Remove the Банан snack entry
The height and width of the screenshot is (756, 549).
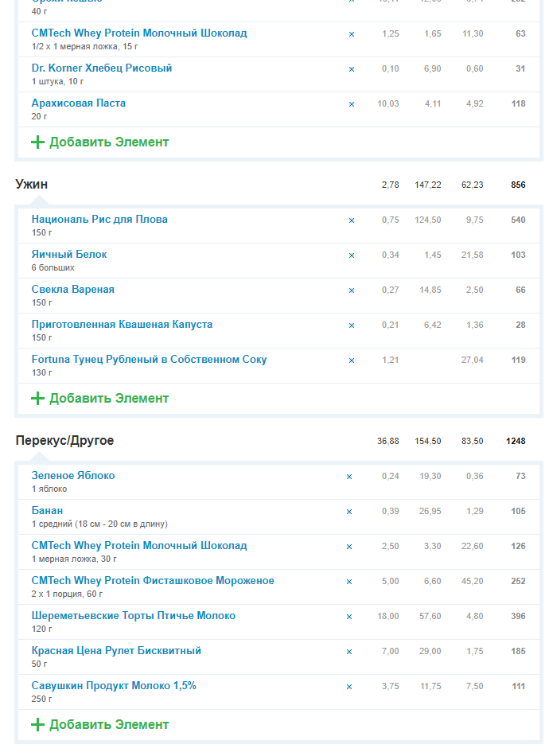(x=349, y=512)
